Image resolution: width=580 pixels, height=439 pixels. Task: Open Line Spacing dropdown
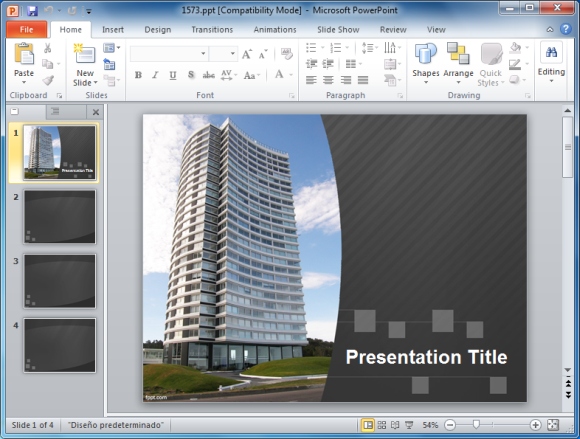coord(369,48)
